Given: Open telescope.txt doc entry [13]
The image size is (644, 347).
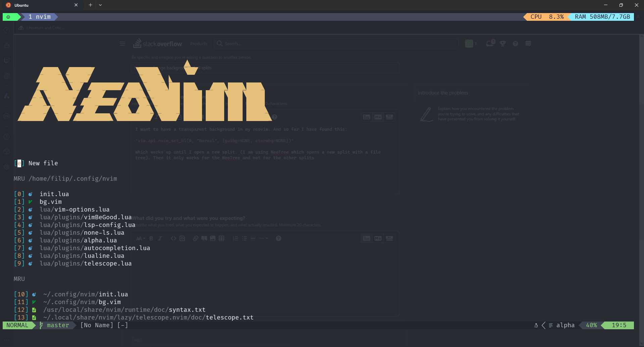Looking at the screenshot, I should click(134, 317).
